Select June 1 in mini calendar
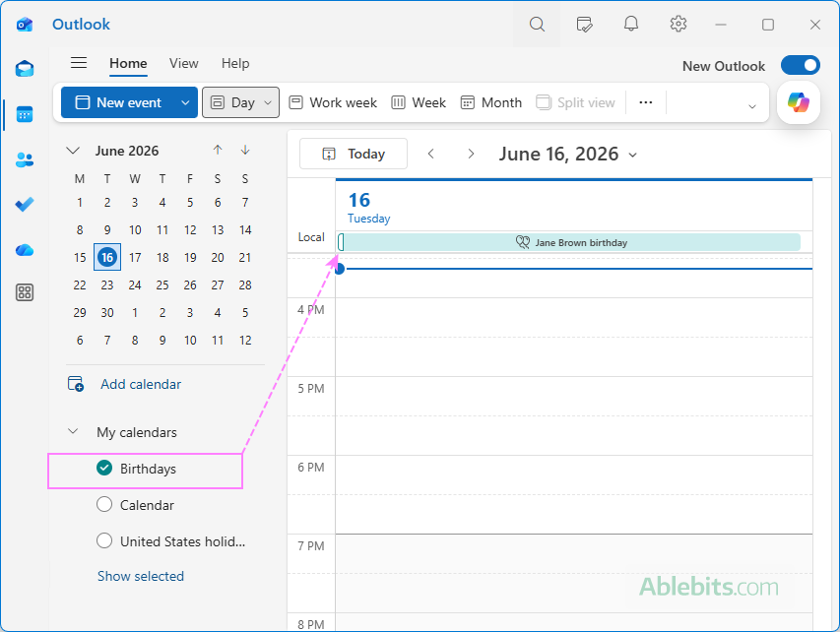 (80, 203)
